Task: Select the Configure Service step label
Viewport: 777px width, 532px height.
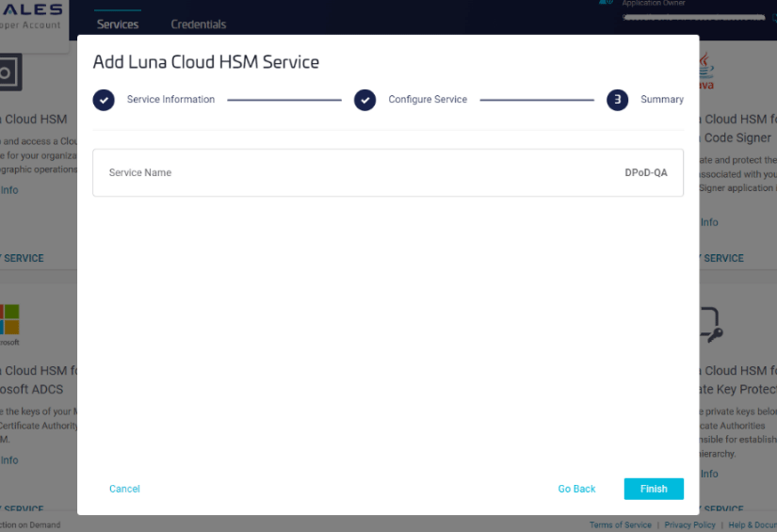Action: (428, 100)
